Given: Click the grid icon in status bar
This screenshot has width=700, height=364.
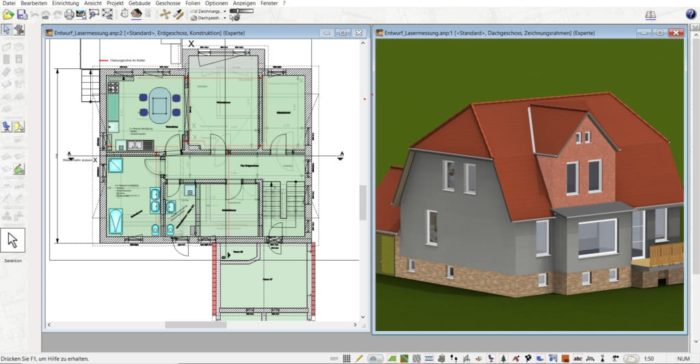Looking at the screenshot, I should (x=347, y=358).
